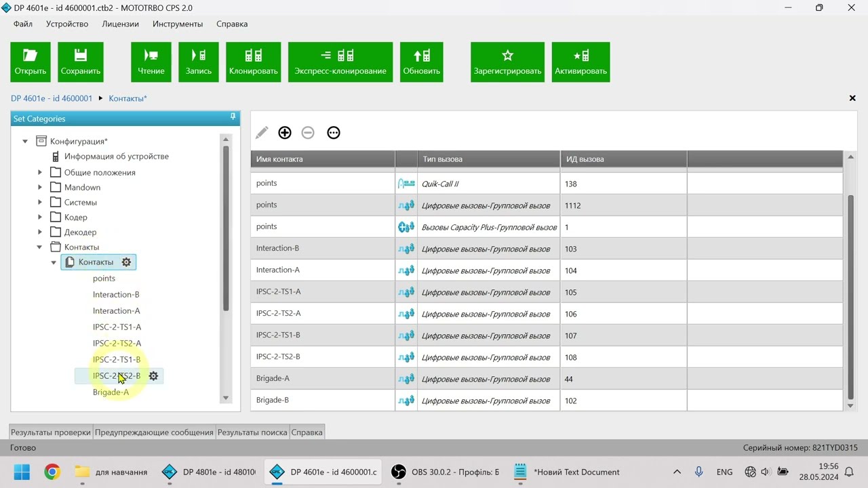Click the Обновить toolbar button
The image size is (868, 488).
click(422, 62)
